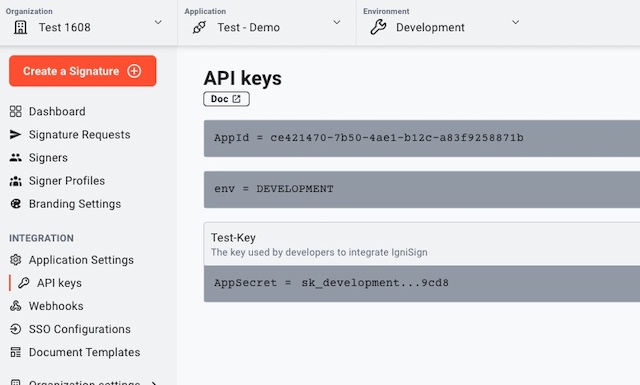Open the Webhooks page
The image size is (640, 385).
coord(56,306)
